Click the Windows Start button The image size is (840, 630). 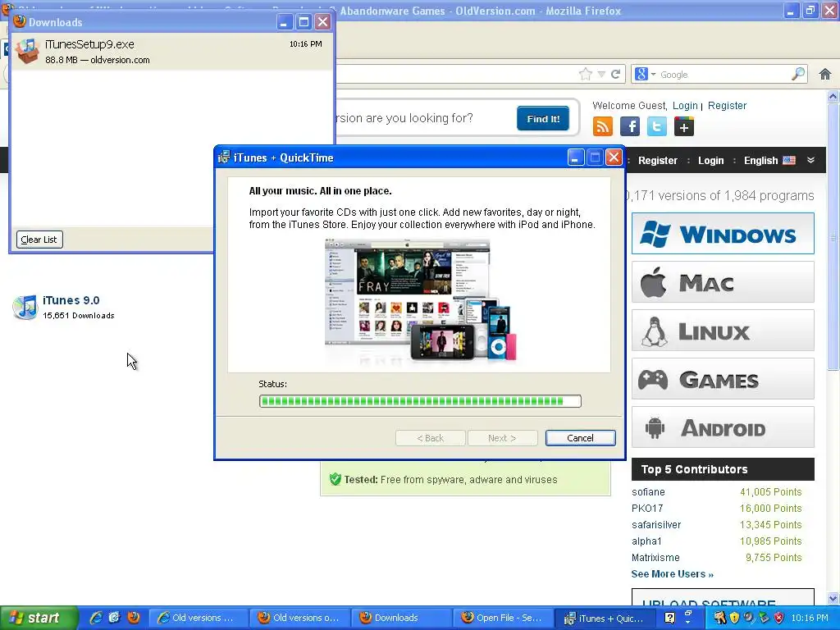tap(38, 618)
